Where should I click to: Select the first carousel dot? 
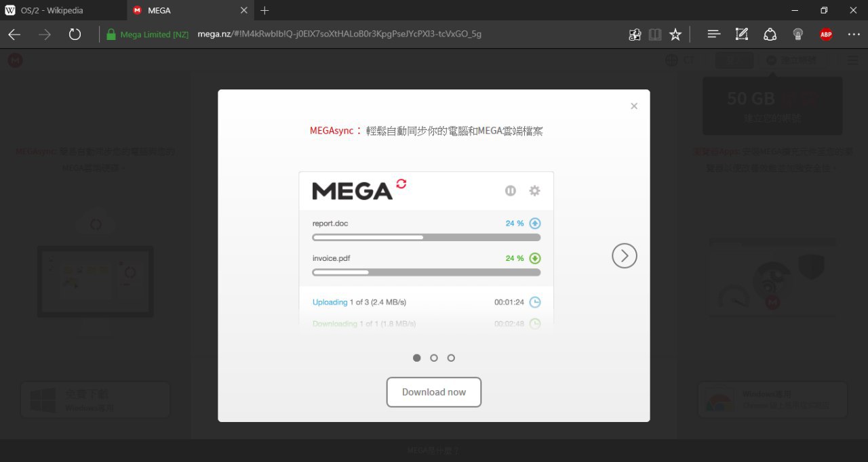tap(417, 358)
